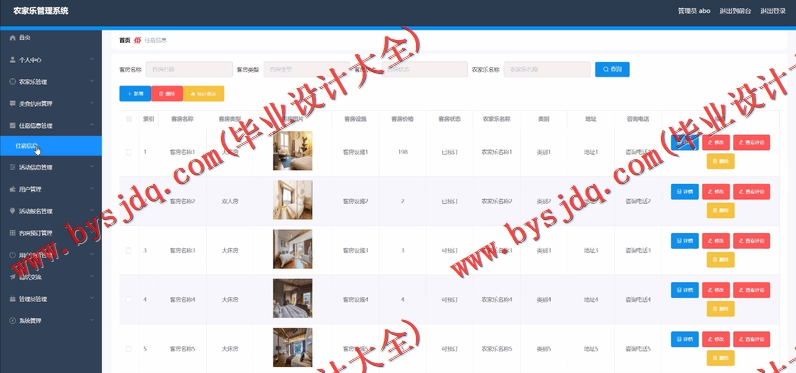
Task: Expand the 美食信息管理 chevron
Action: pos(92,104)
